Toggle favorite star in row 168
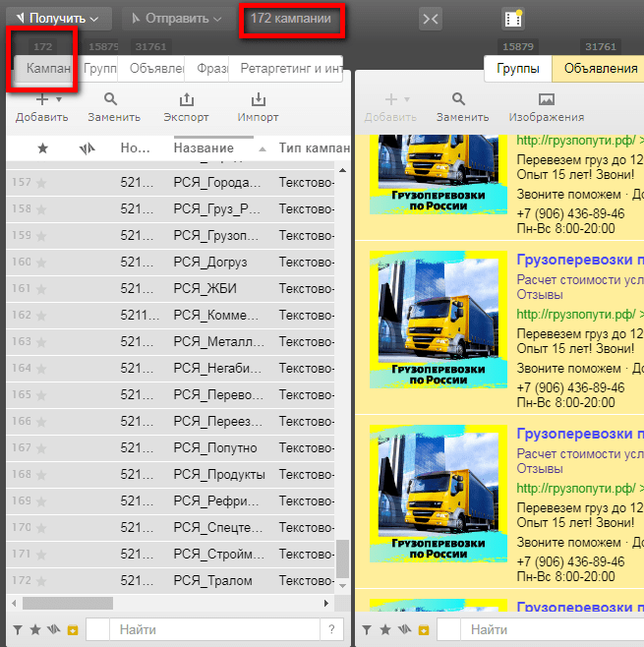Image resolution: width=644 pixels, height=647 pixels. [x=41, y=475]
